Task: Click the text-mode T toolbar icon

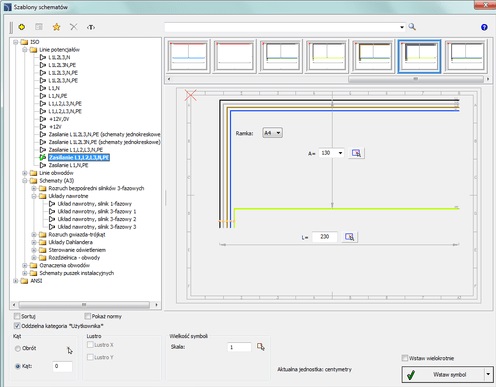Action: pyautogui.click(x=91, y=27)
